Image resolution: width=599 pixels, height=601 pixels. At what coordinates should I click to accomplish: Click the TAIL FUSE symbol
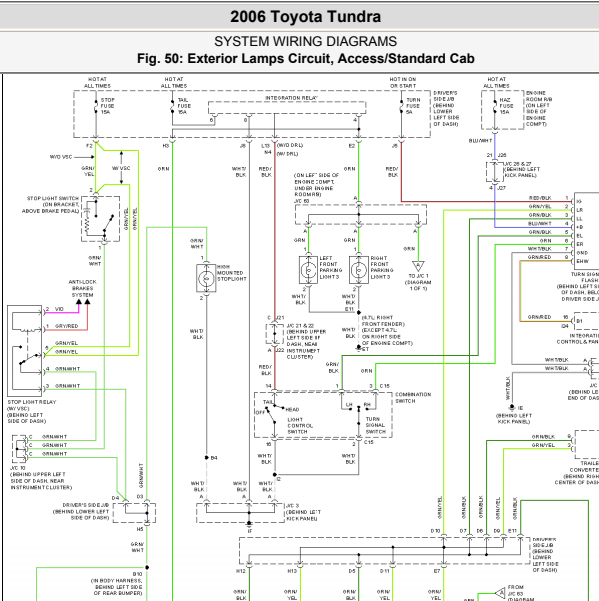(172, 106)
